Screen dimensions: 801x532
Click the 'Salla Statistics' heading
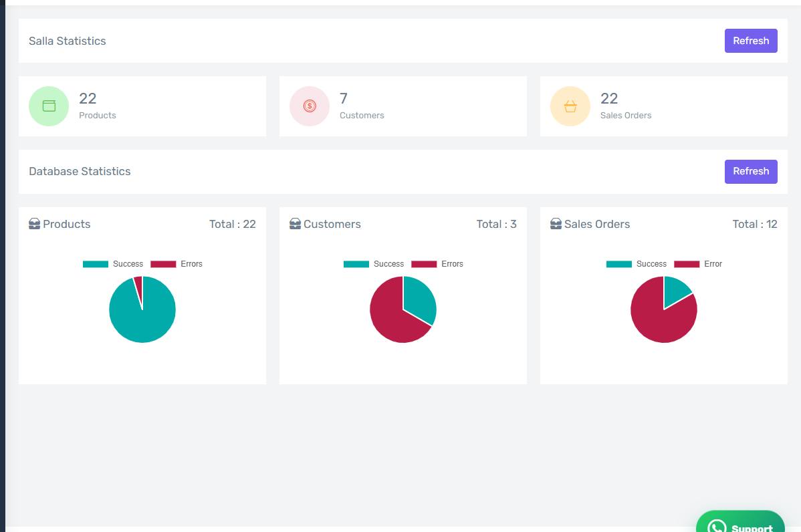68,41
